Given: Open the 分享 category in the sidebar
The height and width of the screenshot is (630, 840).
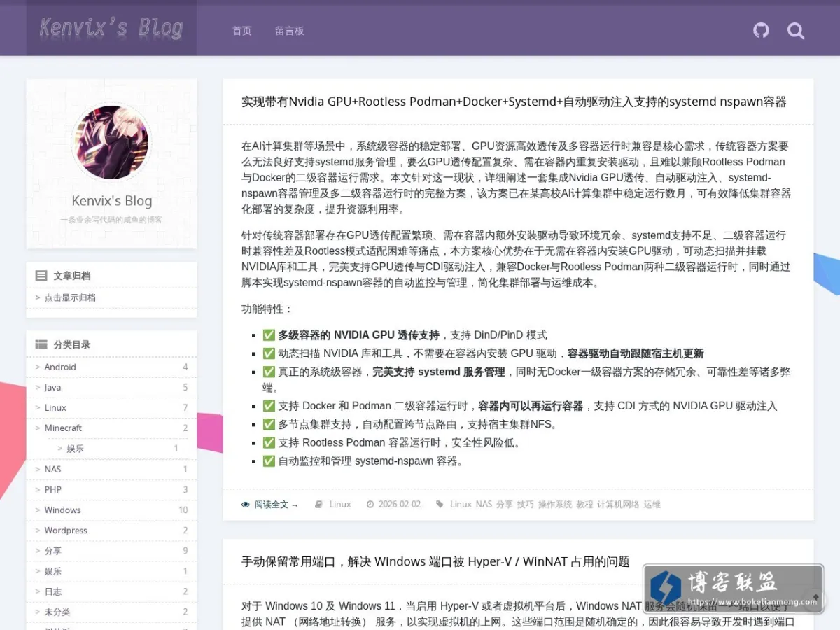Looking at the screenshot, I should click(x=53, y=551).
